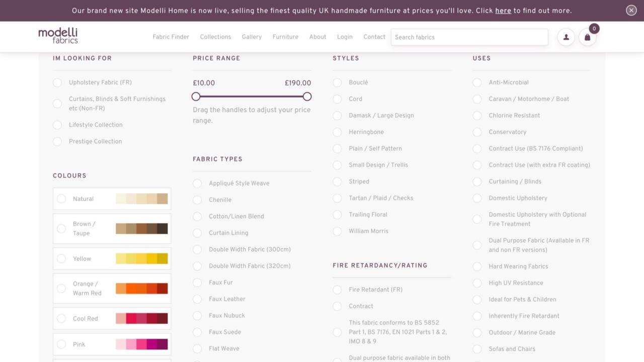Tick Curtaining / Blinds use
This screenshot has width=644, height=362.
pyautogui.click(x=477, y=182)
